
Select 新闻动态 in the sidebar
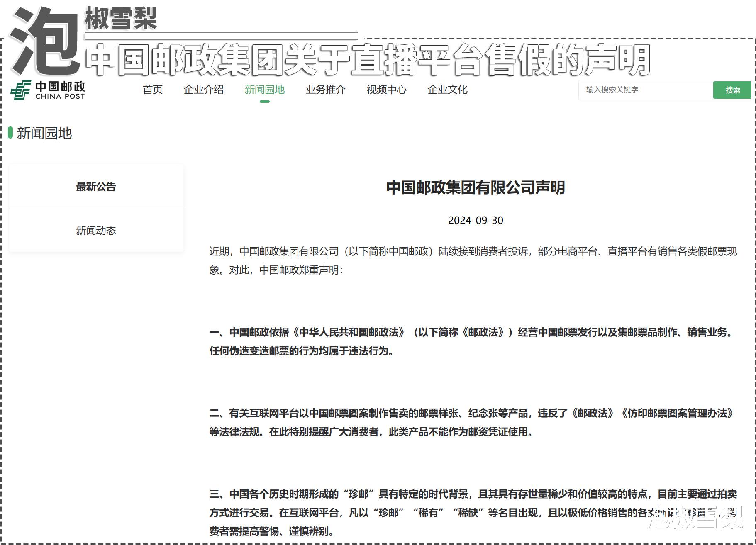tap(96, 230)
